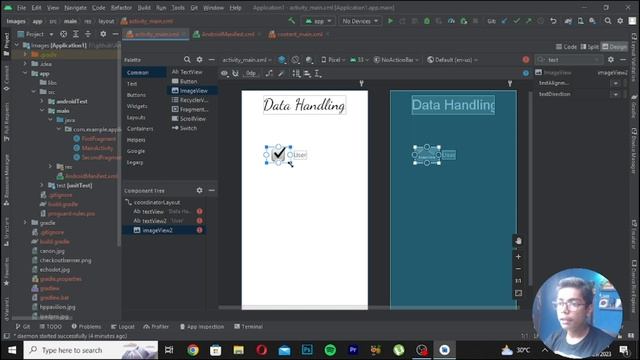Open Attributes panel settings gear
This screenshot has height=360, width=640.
(x=611, y=60)
